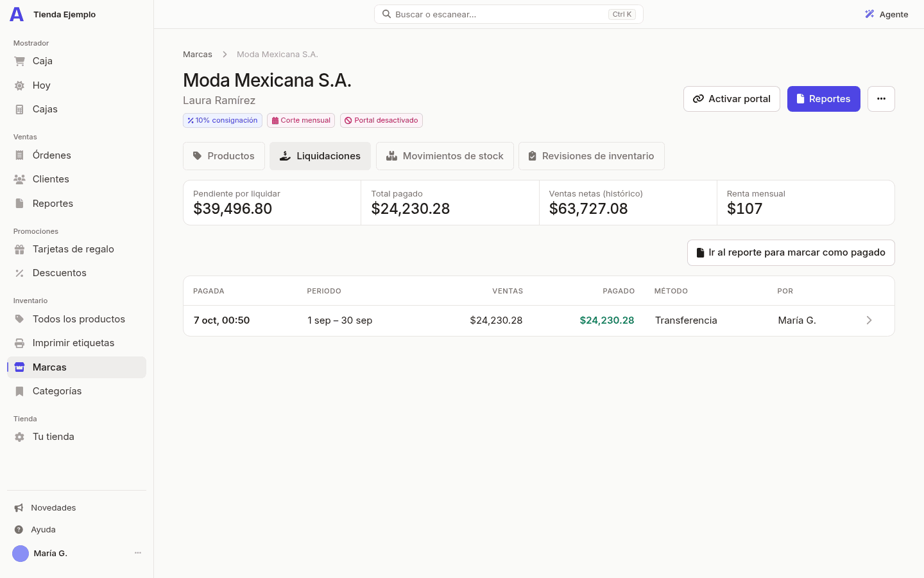Click the Pendiente por liquidar amount $39,496.80
The width and height of the screenshot is (924, 578).
click(233, 209)
